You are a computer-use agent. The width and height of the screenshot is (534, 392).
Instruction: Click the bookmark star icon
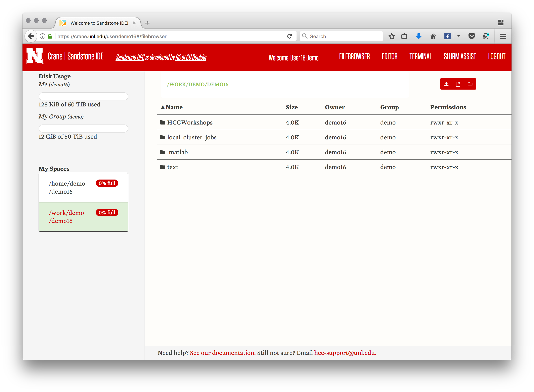392,36
